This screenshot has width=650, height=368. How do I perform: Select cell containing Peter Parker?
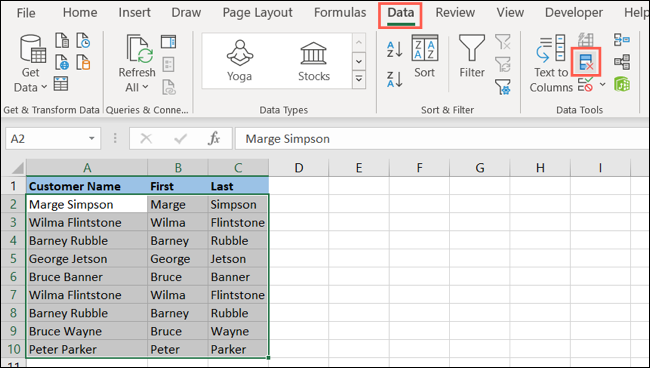(87, 349)
